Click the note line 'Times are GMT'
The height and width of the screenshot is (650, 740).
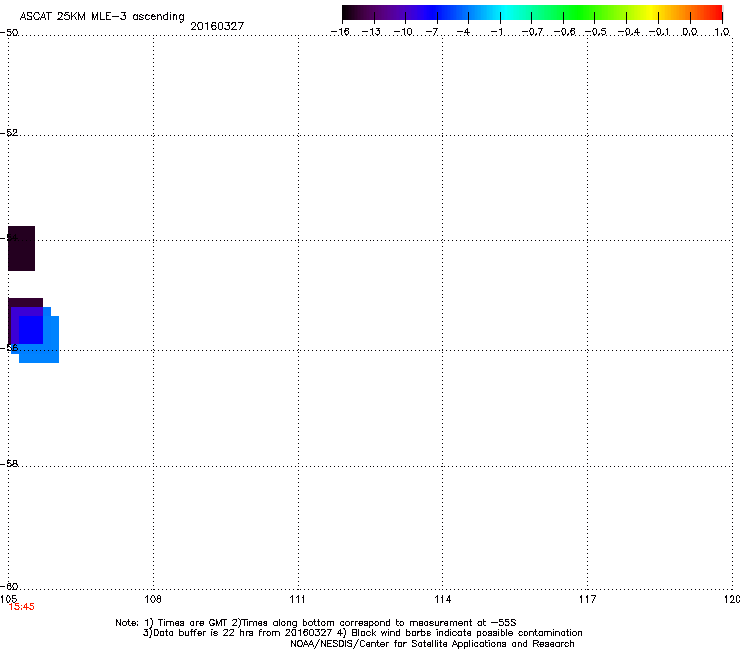tap(193, 623)
